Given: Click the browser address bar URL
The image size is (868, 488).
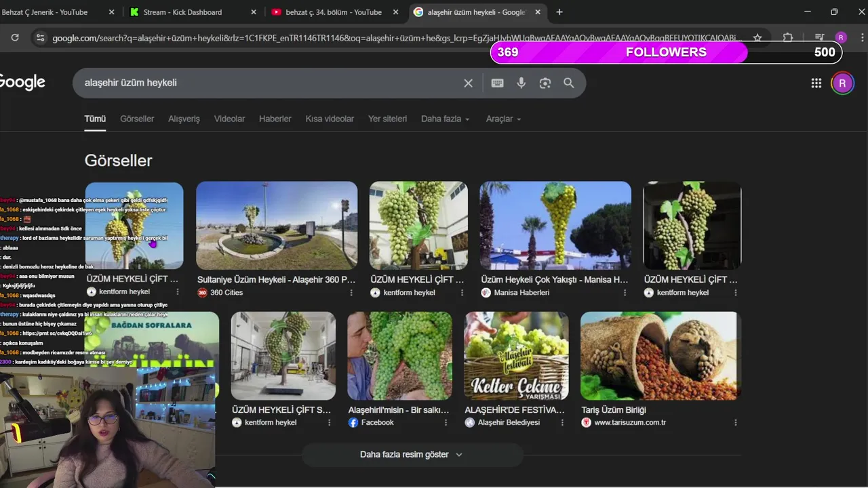Looking at the screenshot, I should 397,38.
